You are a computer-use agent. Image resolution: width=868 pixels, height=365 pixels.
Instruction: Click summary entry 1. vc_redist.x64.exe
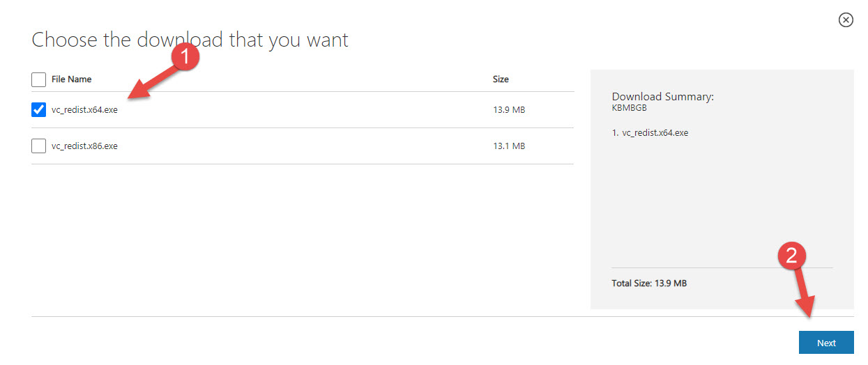pyautogui.click(x=650, y=132)
